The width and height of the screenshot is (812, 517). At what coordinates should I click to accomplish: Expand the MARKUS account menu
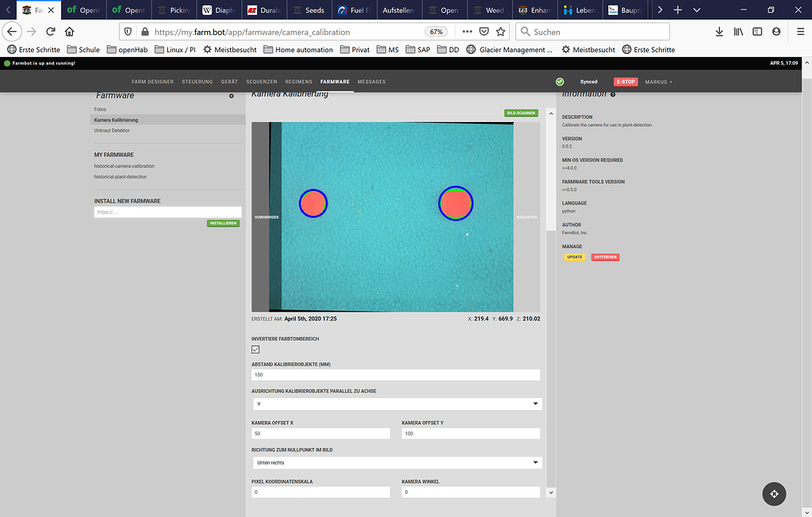click(657, 81)
